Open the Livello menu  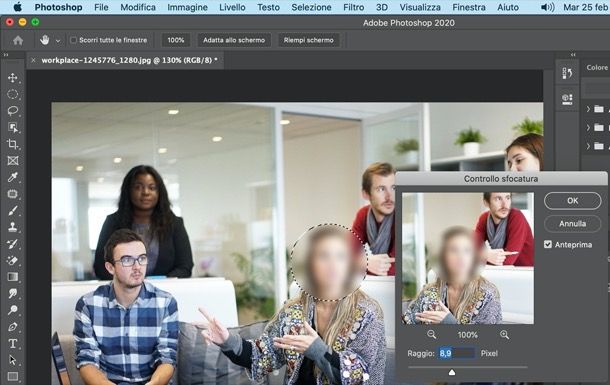pyautogui.click(x=232, y=7)
